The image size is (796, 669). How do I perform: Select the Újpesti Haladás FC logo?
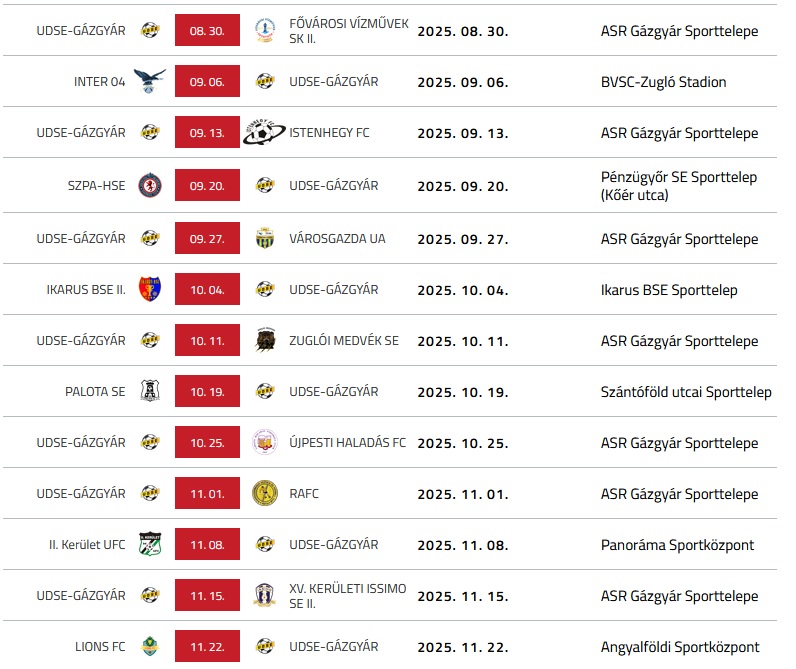[x=264, y=442]
